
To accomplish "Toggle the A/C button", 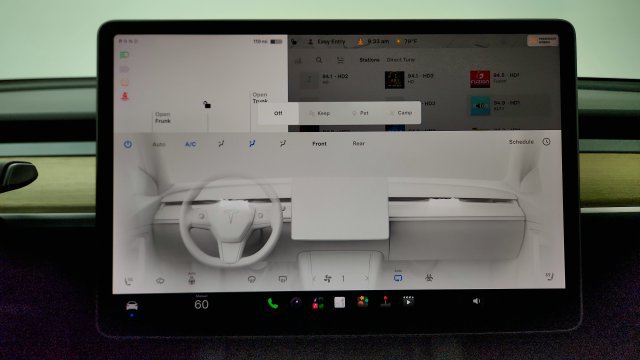I will pos(191,144).
